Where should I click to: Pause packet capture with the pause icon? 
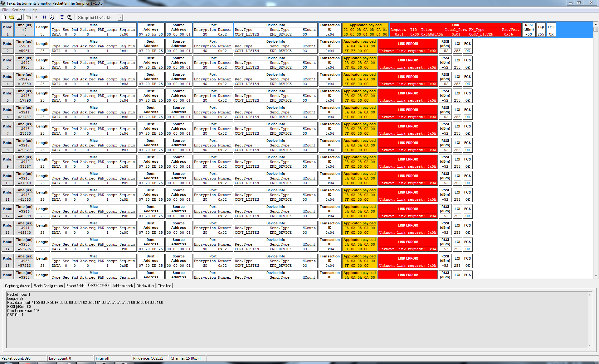tap(44, 17)
